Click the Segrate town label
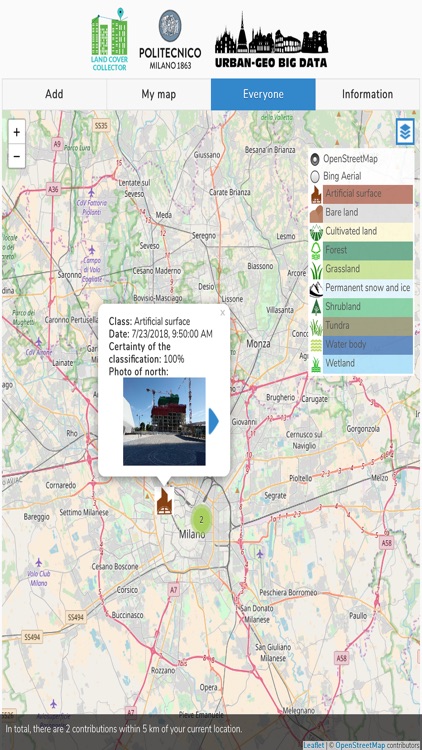 click(276, 495)
